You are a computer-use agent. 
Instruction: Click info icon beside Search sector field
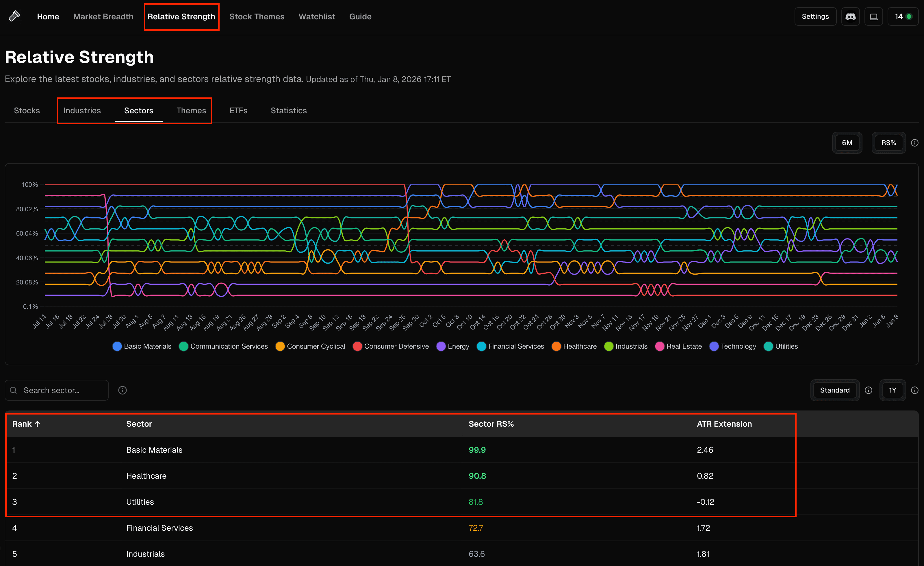(x=122, y=390)
